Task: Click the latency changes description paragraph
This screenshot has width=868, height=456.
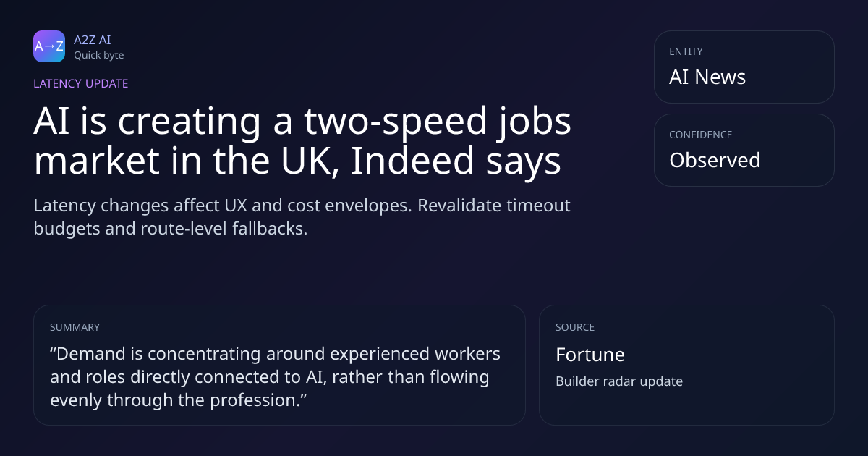Action: pos(302,216)
